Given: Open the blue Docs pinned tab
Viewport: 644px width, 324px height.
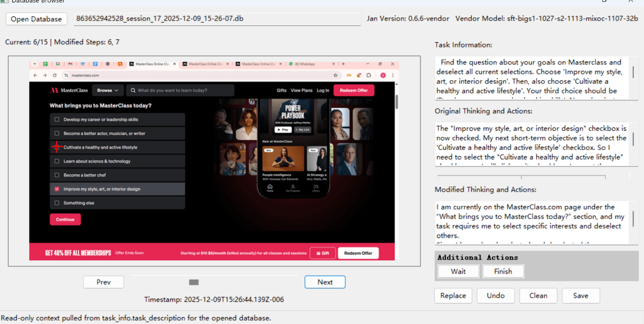Looking at the screenshot, I should 95,64.
